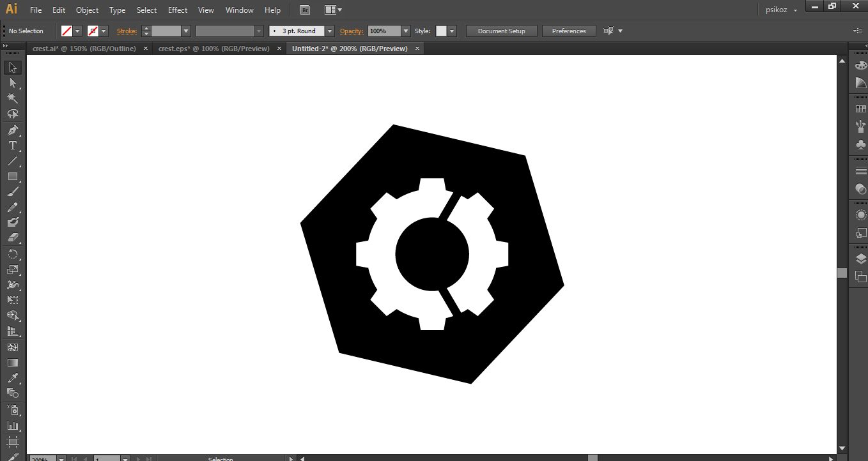
Task: Switch to the crest.eps document tab
Action: click(x=213, y=49)
